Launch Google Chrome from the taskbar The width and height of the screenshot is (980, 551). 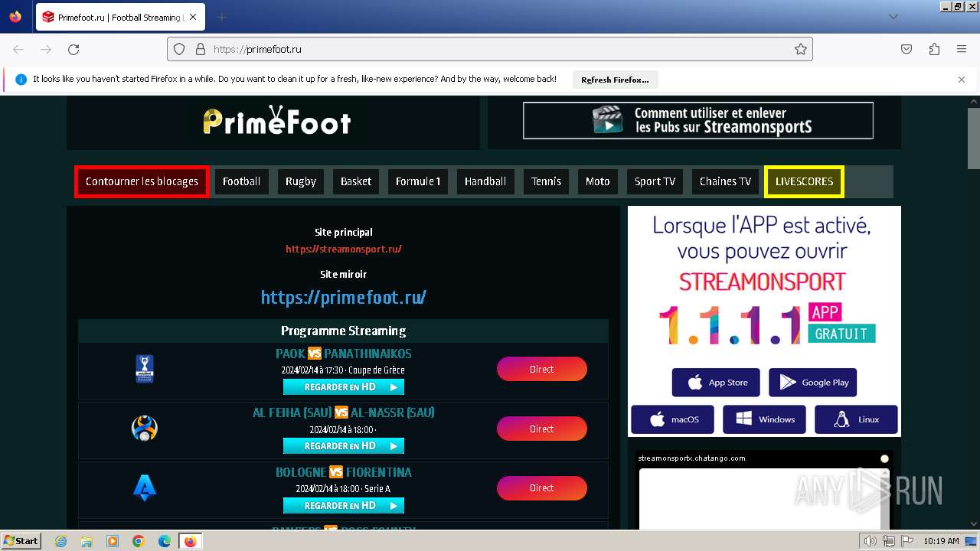tap(139, 541)
